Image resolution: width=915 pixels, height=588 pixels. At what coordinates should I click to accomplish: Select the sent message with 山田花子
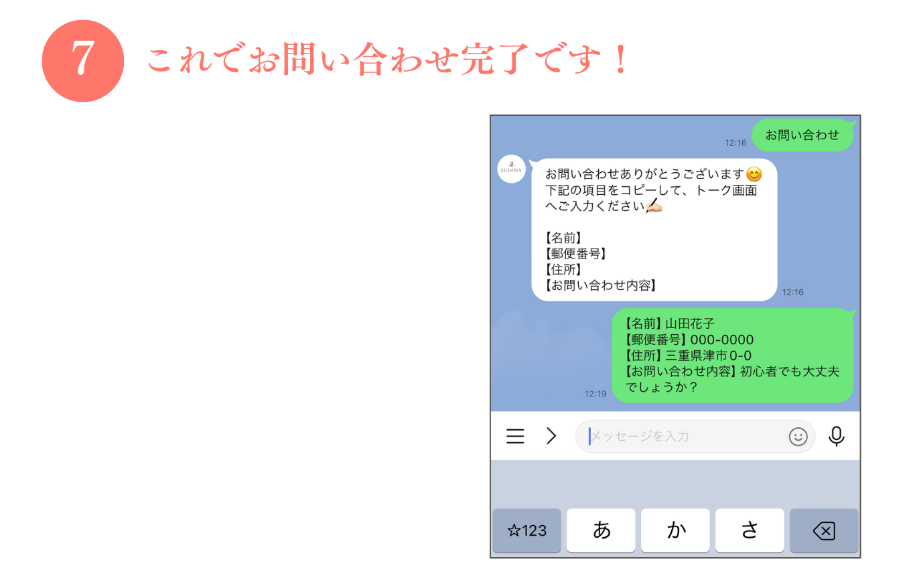[x=733, y=356]
